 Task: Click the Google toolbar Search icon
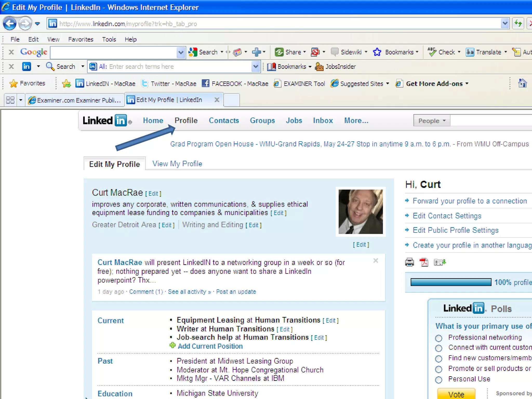click(x=193, y=52)
